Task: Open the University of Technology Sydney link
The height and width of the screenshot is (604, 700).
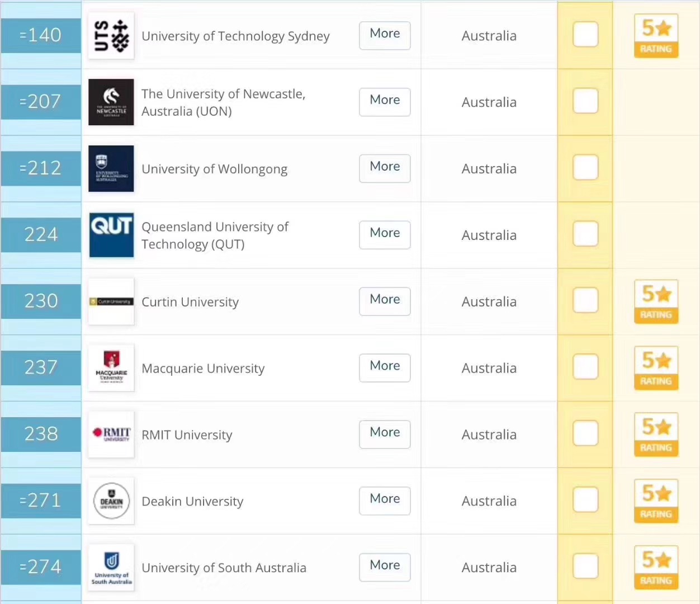Action: tap(235, 36)
